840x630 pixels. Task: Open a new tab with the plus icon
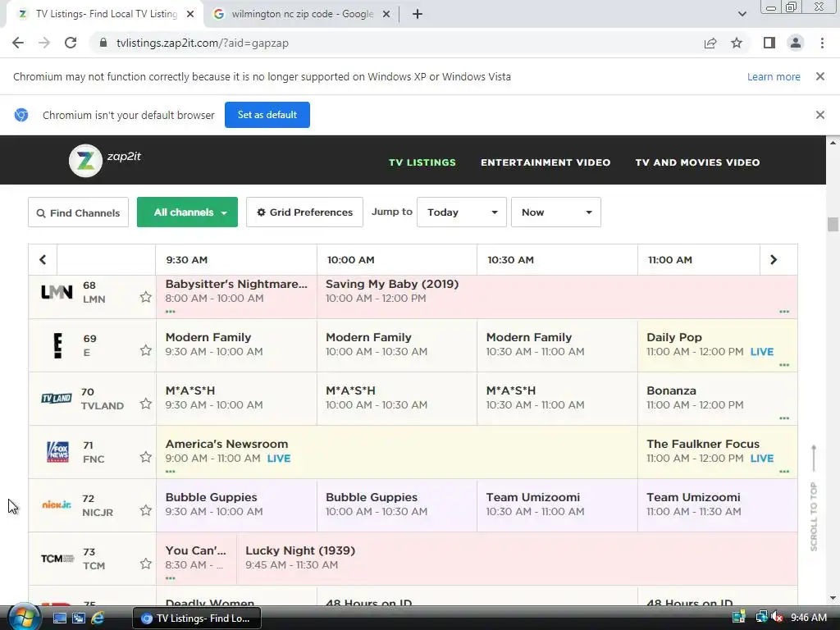coord(418,14)
